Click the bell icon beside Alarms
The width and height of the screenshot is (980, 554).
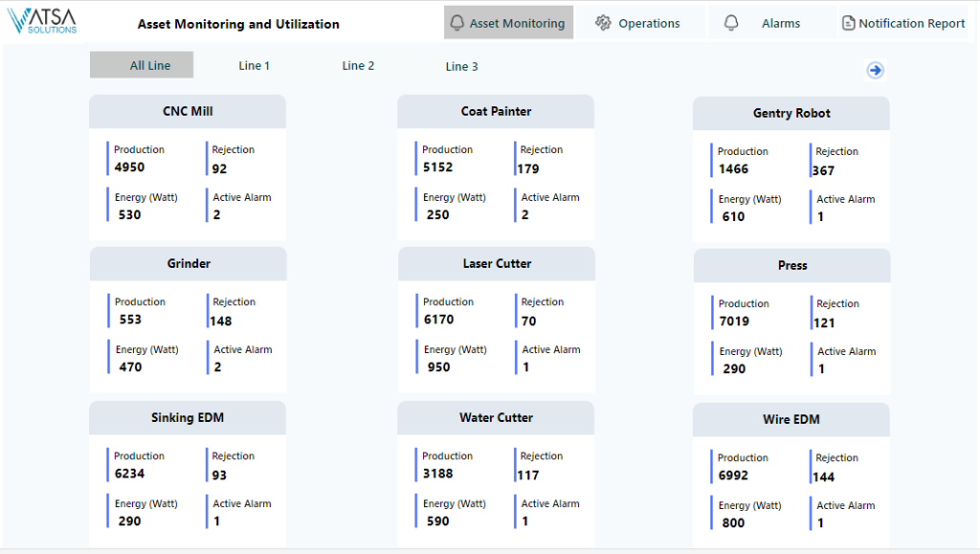[731, 23]
